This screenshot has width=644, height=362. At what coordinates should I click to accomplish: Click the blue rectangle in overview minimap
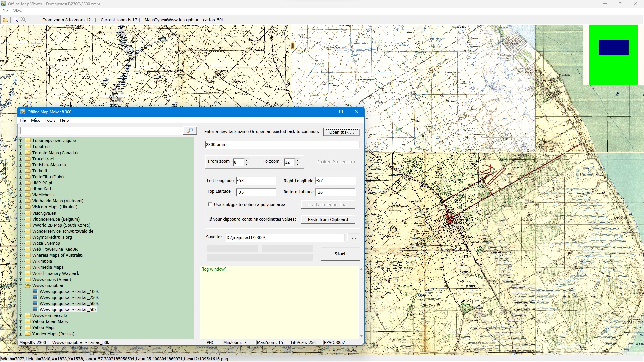pyautogui.click(x=613, y=47)
